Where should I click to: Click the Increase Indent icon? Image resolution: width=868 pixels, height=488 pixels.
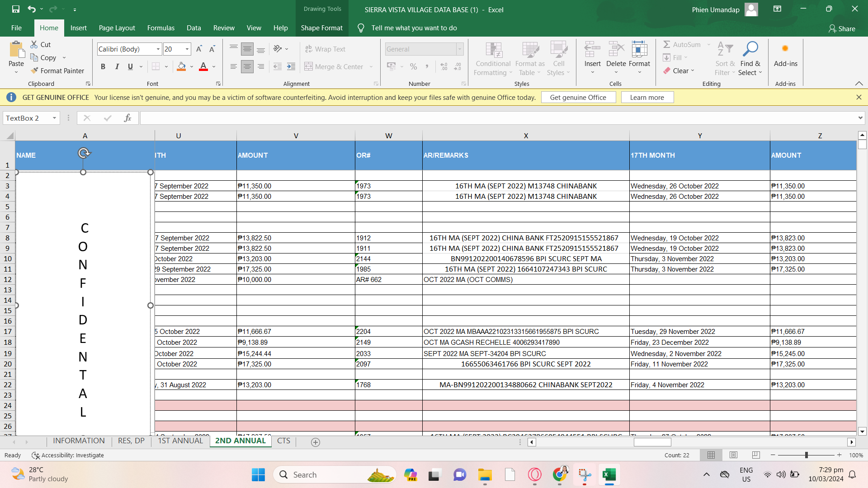click(x=291, y=66)
